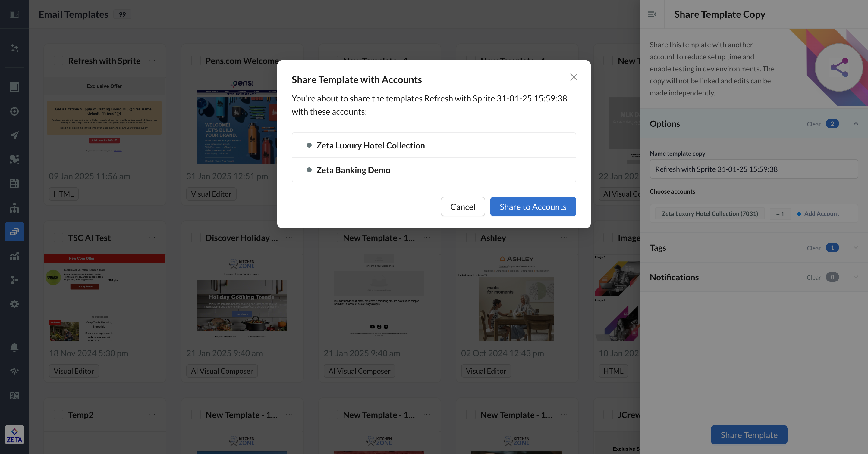Open the data flow icon in sidebar
868x454 pixels.
pos(14,280)
